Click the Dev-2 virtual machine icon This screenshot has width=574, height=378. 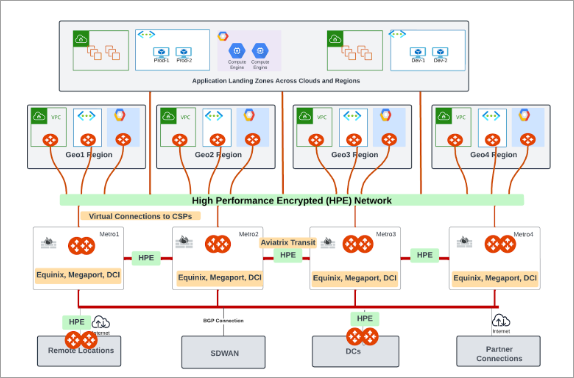[440, 52]
